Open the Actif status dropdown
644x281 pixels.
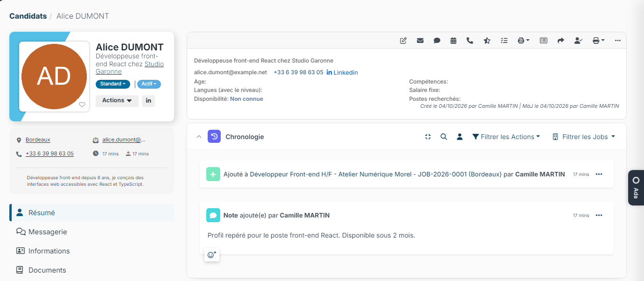click(149, 84)
